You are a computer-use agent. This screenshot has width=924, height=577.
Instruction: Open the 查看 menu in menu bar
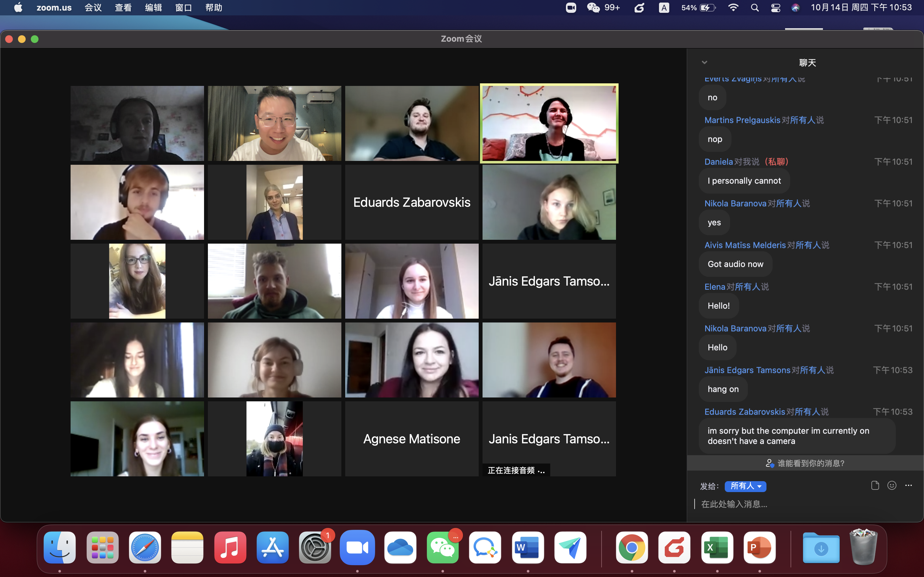(x=123, y=8)
